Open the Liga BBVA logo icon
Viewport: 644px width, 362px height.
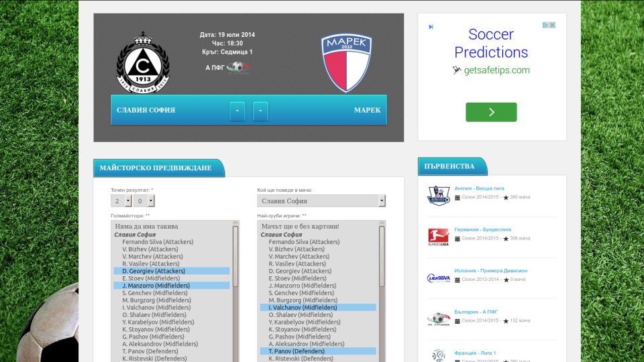[438, 278]
